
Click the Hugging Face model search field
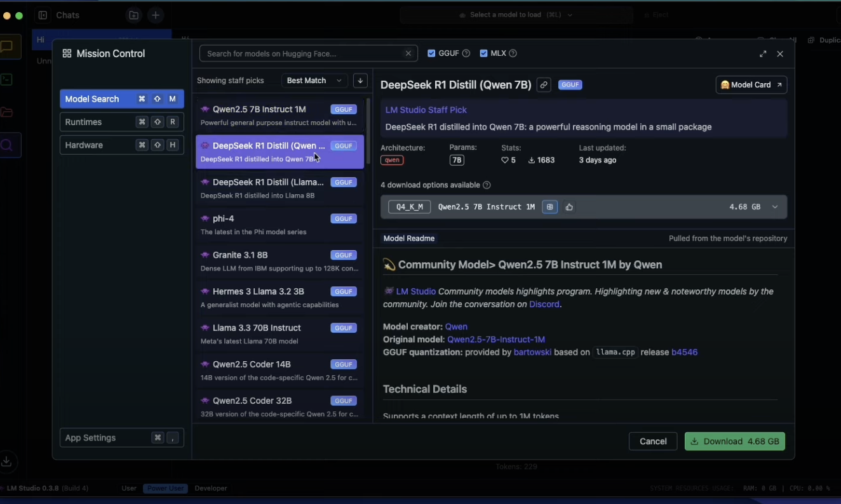click(x=302, y=53)
